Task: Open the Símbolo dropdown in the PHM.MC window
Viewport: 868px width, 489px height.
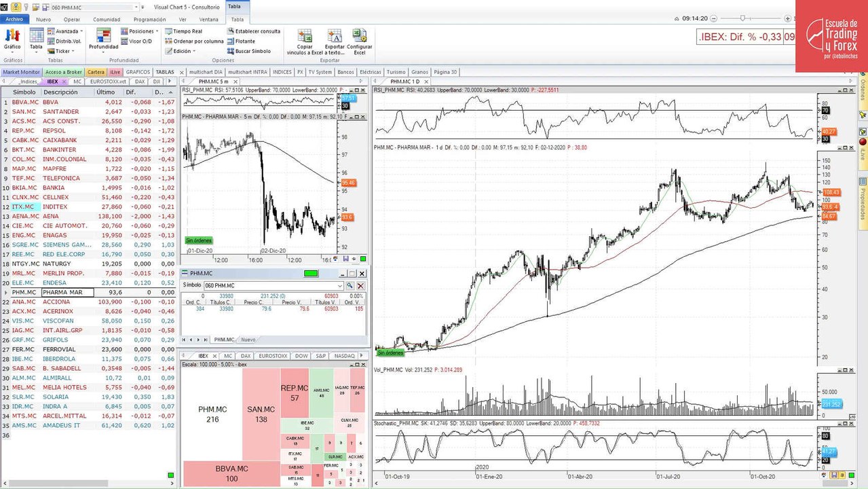Action: click(x=340, y=286)
